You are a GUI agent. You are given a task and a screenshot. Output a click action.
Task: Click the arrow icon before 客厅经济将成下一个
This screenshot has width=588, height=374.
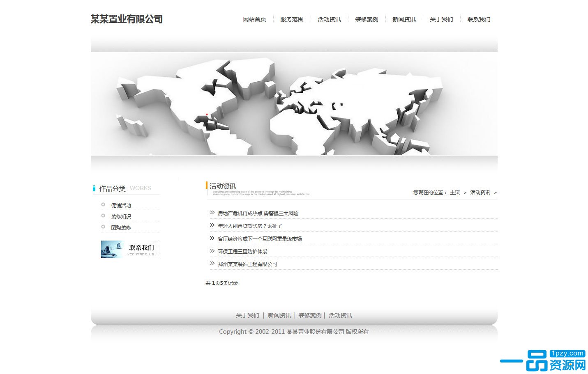212,238
